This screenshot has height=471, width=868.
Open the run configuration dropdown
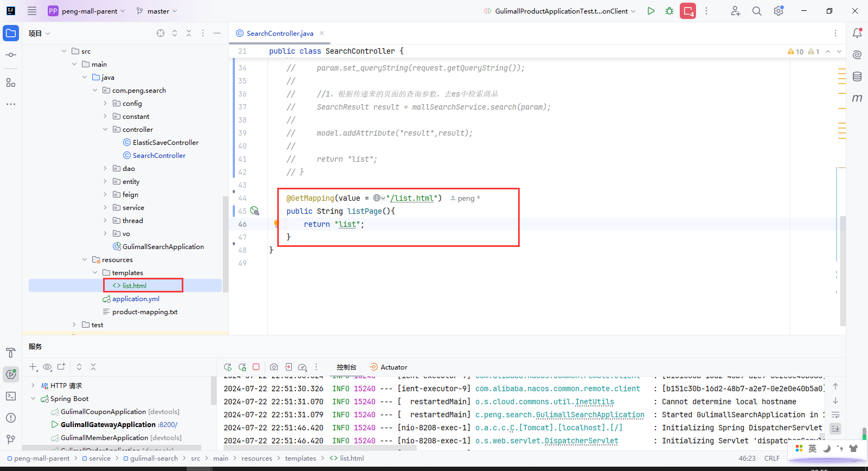[x=559, y=11]
